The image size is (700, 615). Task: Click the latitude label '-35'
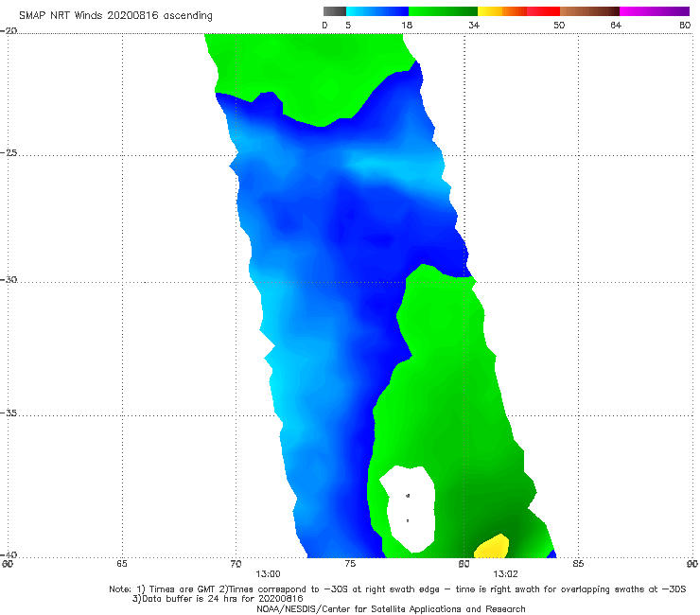9,413
